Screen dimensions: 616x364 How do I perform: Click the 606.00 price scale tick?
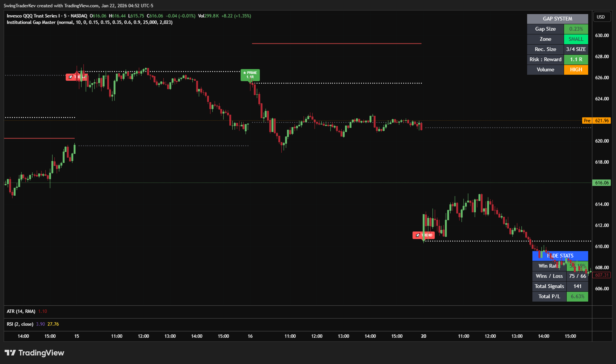pyautogui.click(x=602, y=288)
